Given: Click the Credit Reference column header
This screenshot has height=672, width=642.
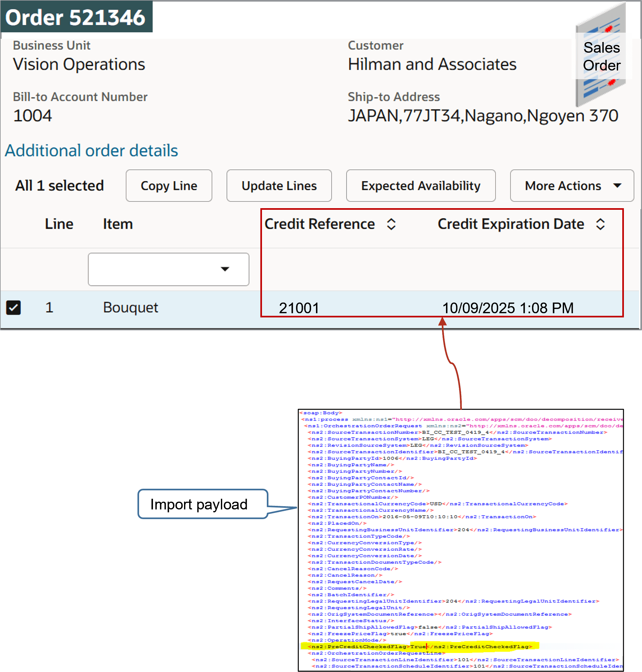Looking at the screenshot, I should pyautogui.click(x=319, y=224).
